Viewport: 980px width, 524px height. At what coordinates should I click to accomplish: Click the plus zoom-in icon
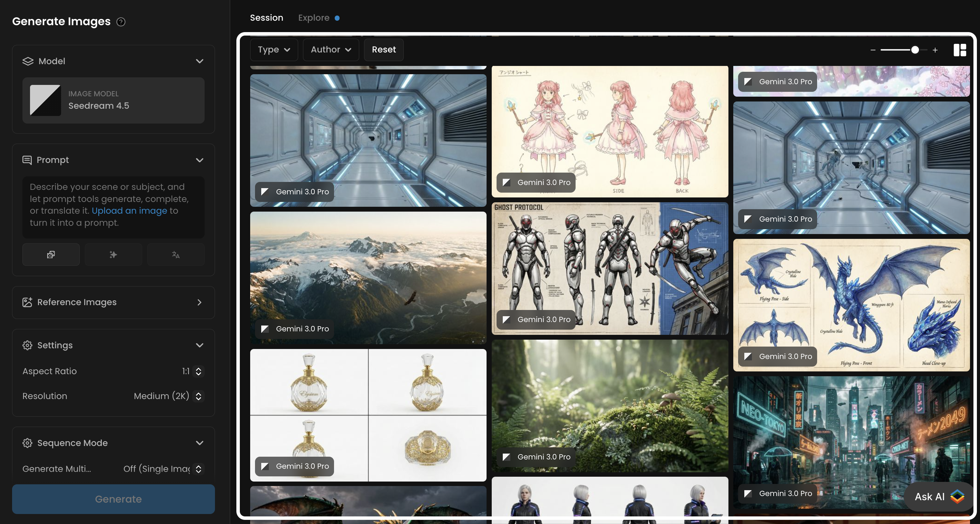pos(935,50)
